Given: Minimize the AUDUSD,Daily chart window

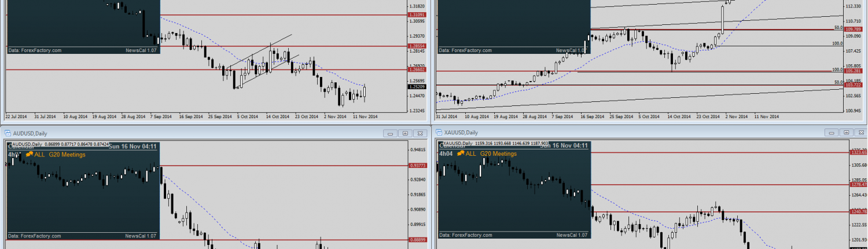Looking at the screenshot, I should 391,133.
